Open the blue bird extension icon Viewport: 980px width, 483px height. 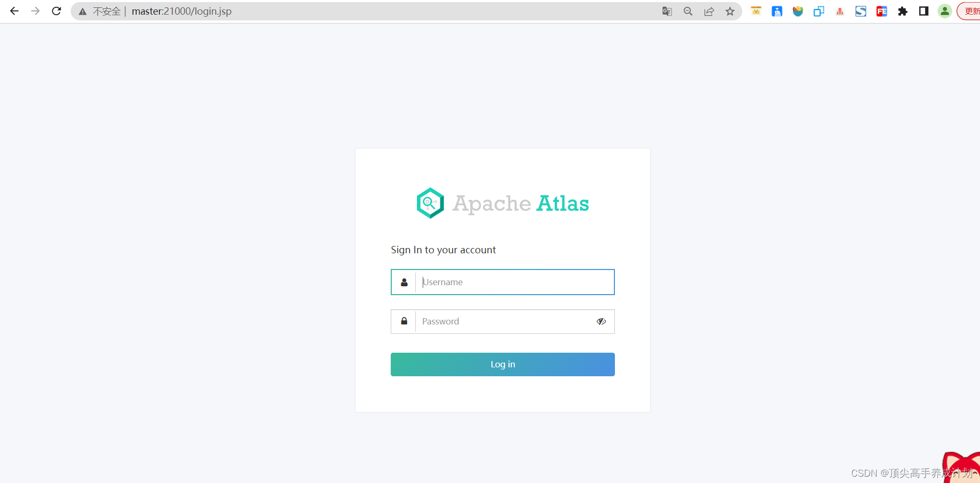pyautogui.click(x=777, y=11)
